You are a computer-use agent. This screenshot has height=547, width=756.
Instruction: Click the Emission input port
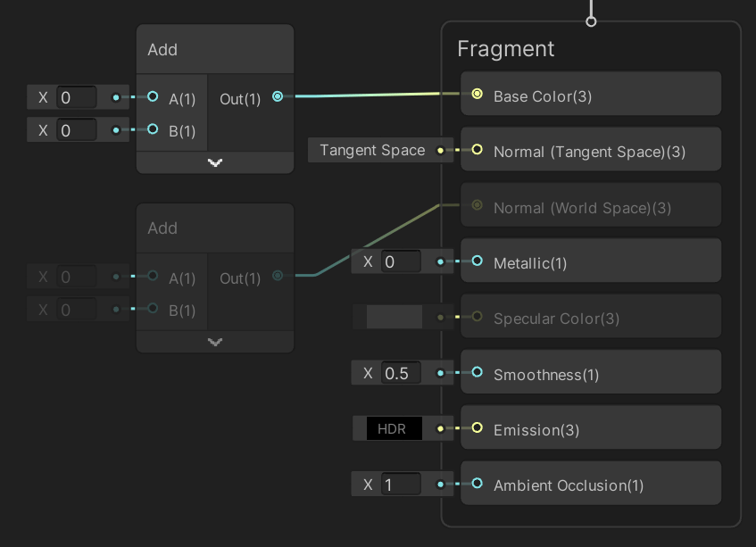click(476, 427)
